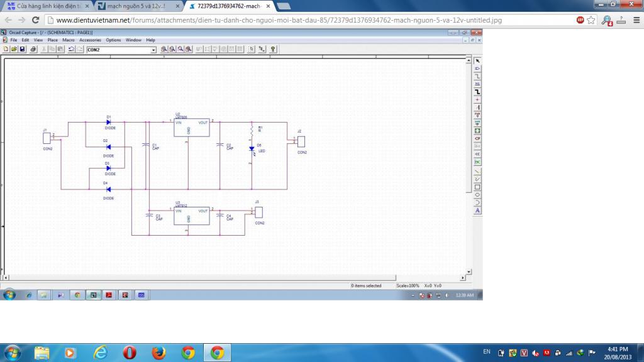Click the New document toolbar icon
Screen dimensions: 644x362
pyautogui.click(x=6, y=49)
